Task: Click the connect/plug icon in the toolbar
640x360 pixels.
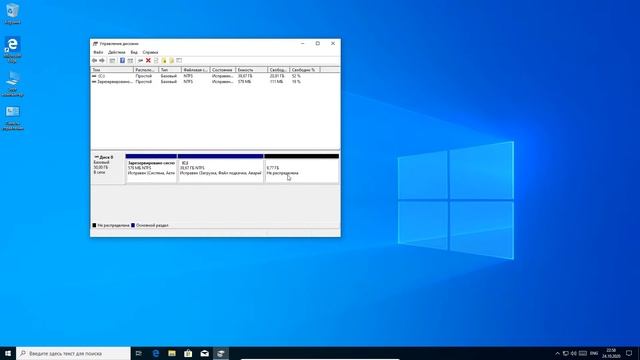Action: coord(140,60)
